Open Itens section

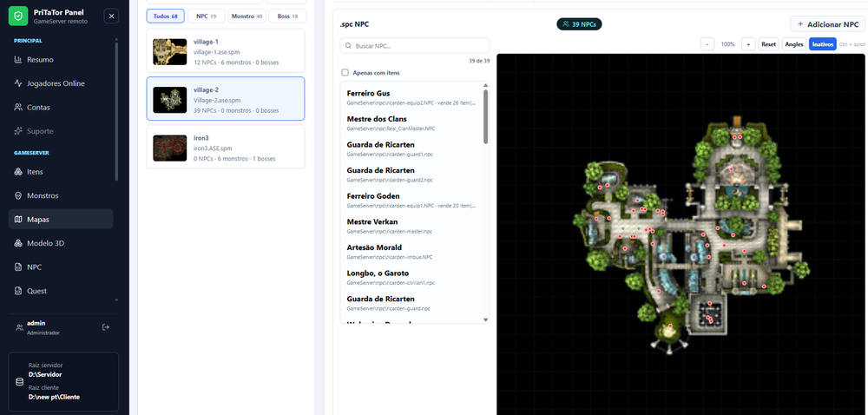(x=61, y=172)
